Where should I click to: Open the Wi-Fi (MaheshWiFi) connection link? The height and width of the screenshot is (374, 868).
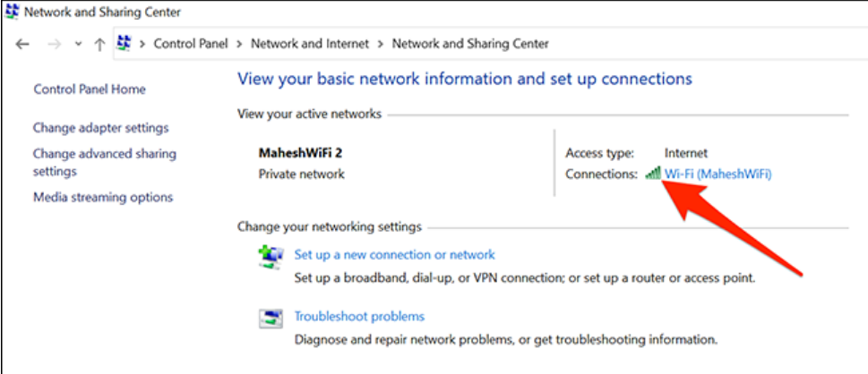pyautogui.click(x=718, y=174)
